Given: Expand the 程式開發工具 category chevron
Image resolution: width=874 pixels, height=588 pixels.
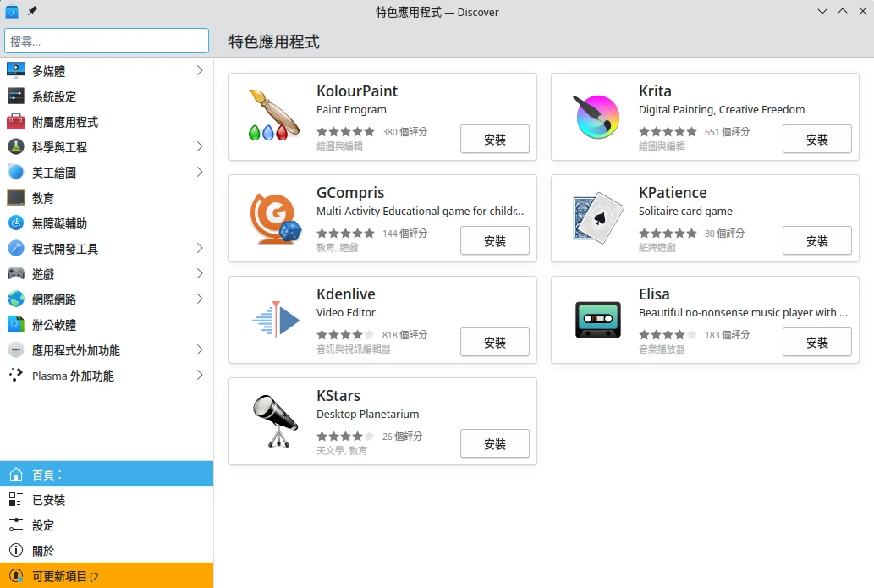Looking at the screenshot, I should 200,248.
